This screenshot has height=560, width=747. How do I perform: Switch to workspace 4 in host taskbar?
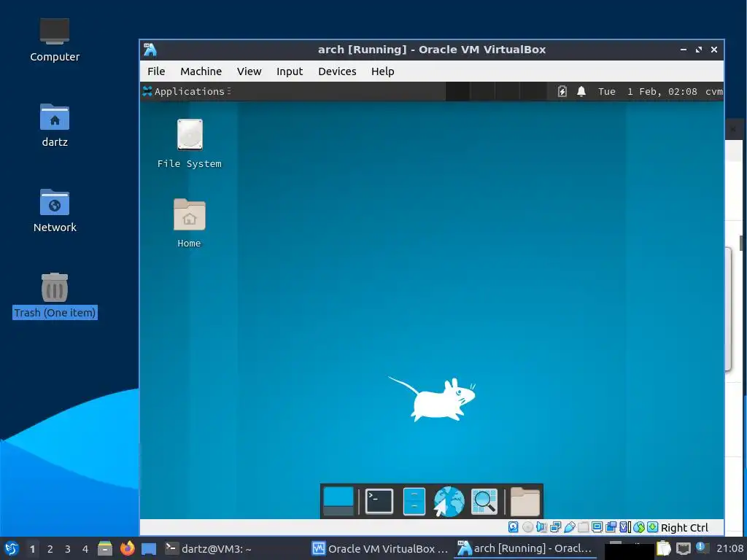[85, 549]
